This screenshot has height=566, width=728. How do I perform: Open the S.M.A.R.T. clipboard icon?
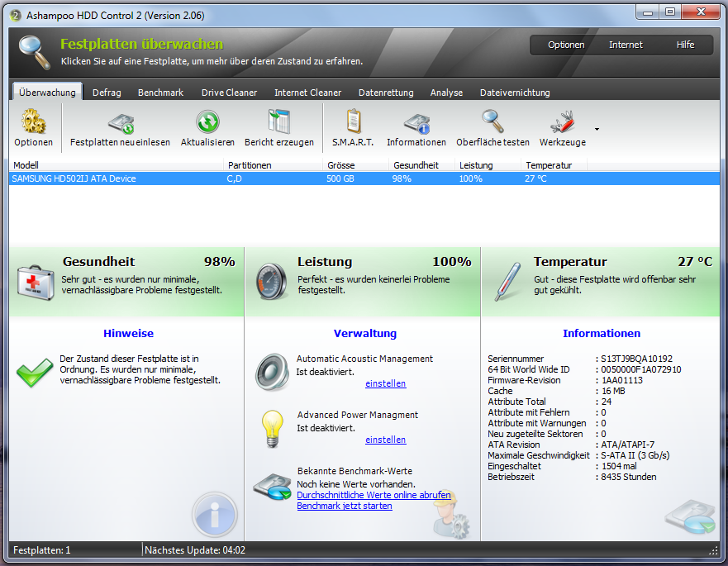354,121
